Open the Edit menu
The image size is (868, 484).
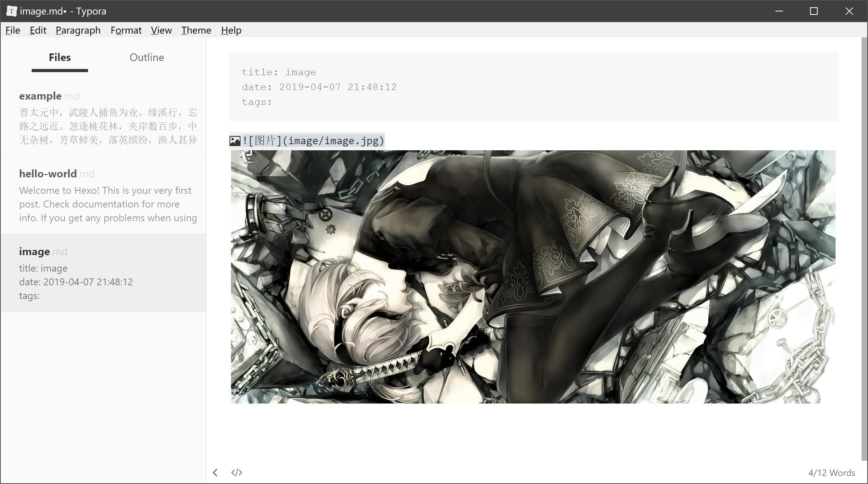coord(38,30)
